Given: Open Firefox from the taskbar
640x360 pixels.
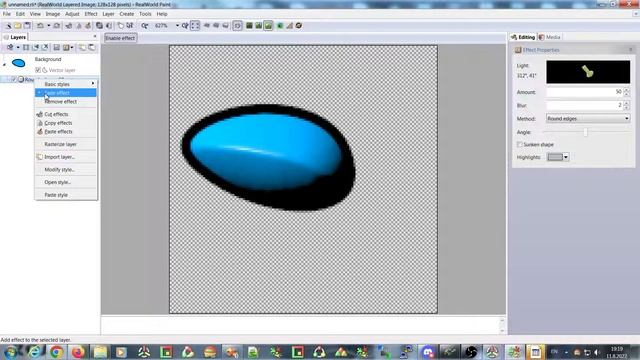Looking at the screenshot, I should (x=78, y=352).
